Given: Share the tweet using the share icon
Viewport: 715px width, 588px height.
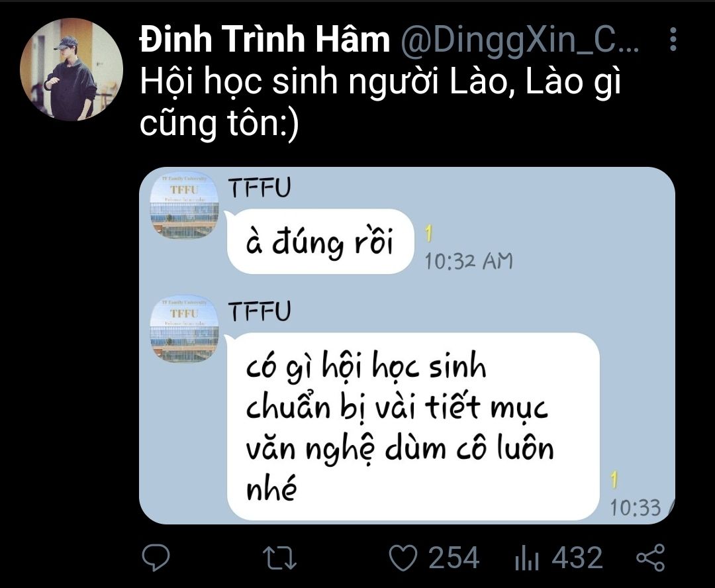Looking at the screenshot, I should tap(650, 558).
